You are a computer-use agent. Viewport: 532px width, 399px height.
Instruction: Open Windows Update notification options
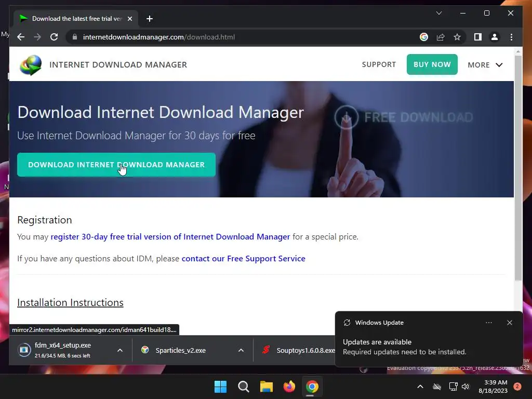[488, 323]
